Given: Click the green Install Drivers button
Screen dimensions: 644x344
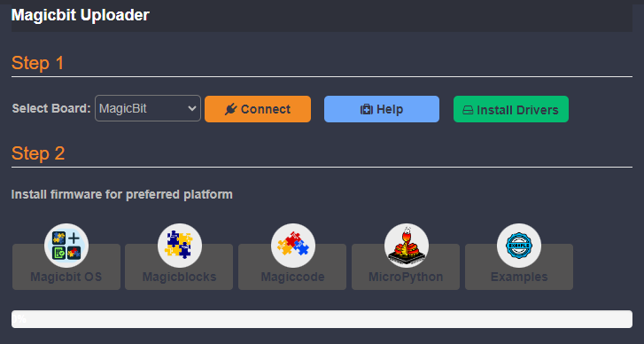Looking at the screenshot, I should coord(511,109).
